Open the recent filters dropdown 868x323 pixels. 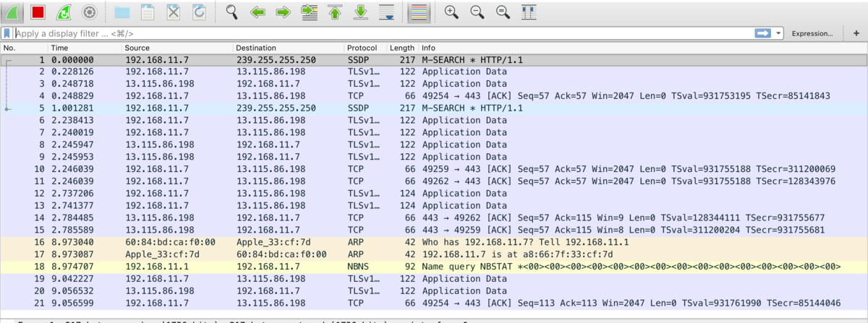[779, 33]
